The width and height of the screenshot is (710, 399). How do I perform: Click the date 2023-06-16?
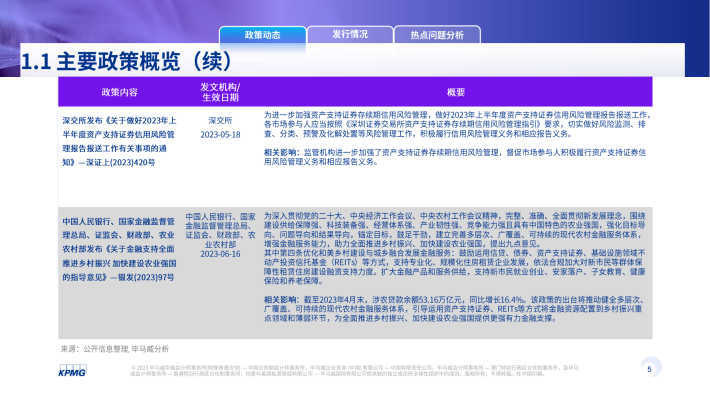220,254
